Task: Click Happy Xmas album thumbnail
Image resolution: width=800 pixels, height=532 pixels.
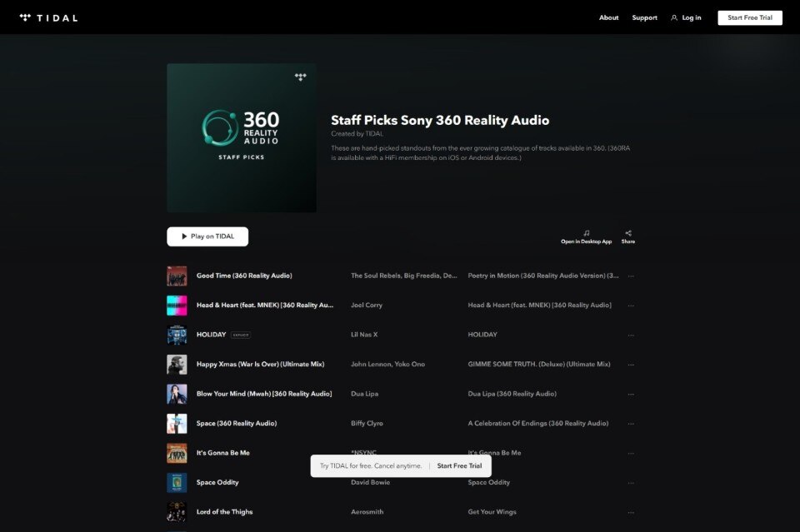Action: click(x=177, y=365)
